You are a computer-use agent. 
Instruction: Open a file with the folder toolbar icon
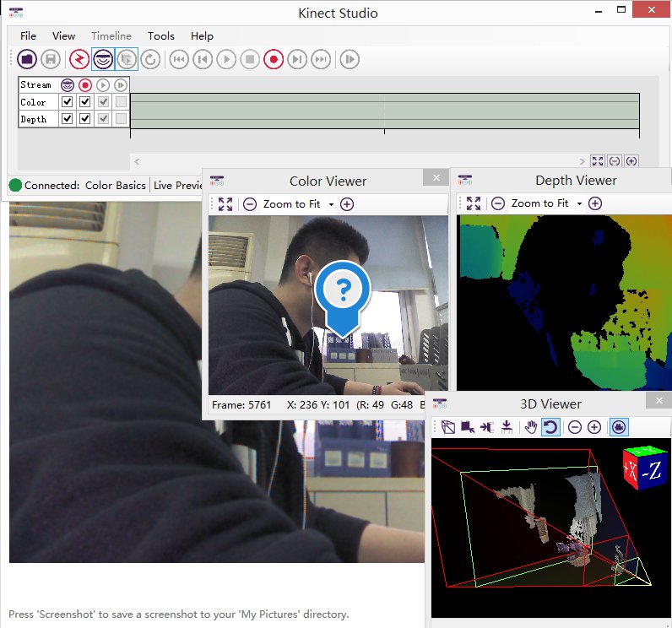click(27, 59)
